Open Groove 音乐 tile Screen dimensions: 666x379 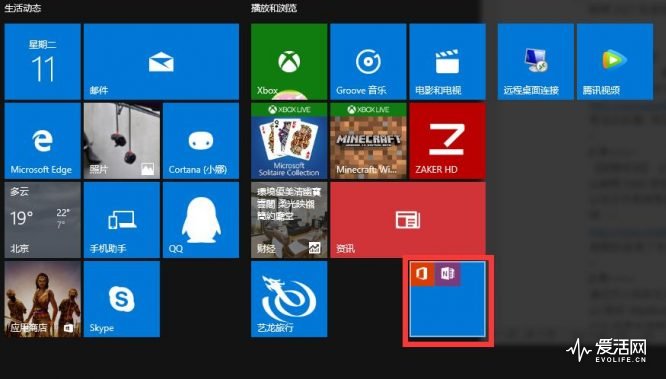[x=368, y=62]
